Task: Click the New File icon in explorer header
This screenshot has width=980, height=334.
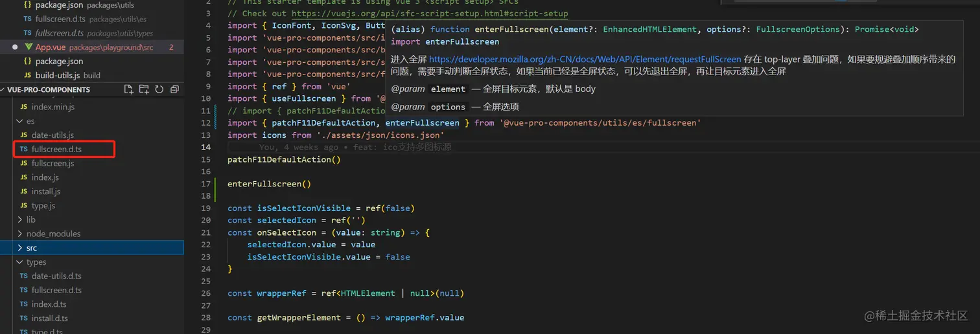Action: (x=128, y=89)
